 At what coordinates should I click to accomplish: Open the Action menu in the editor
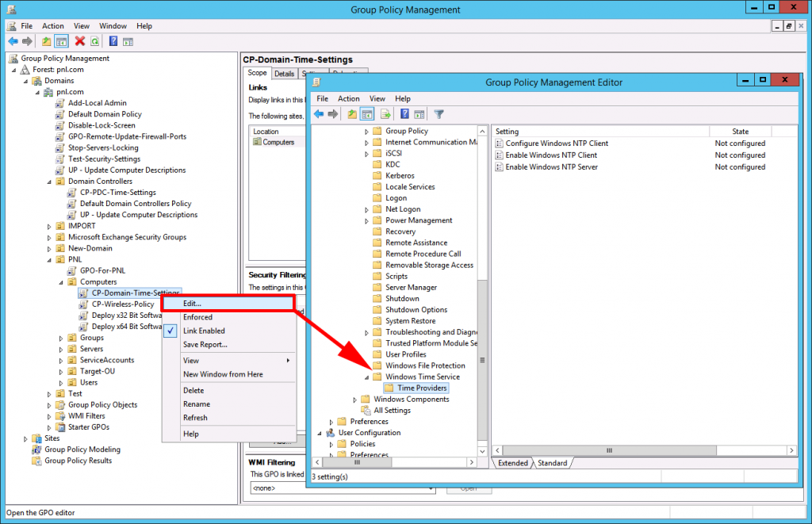349,98
